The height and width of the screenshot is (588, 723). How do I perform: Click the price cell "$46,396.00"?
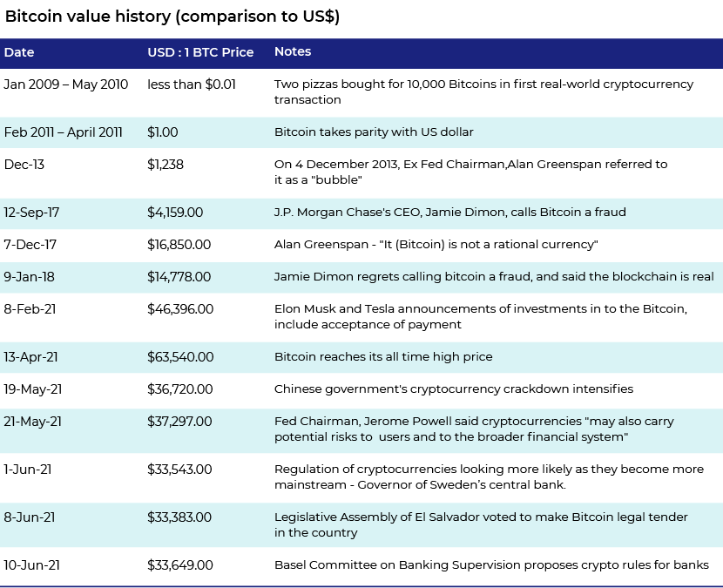[x=180, y=309]
